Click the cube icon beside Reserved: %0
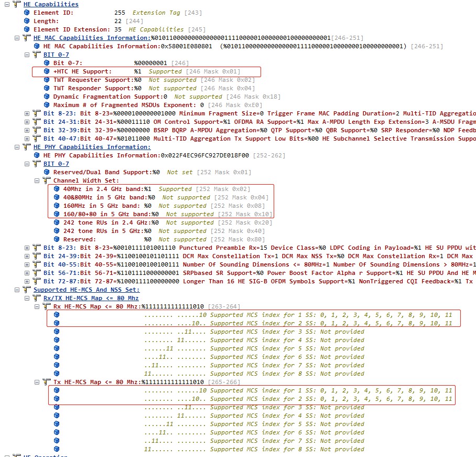 (57, 239)
